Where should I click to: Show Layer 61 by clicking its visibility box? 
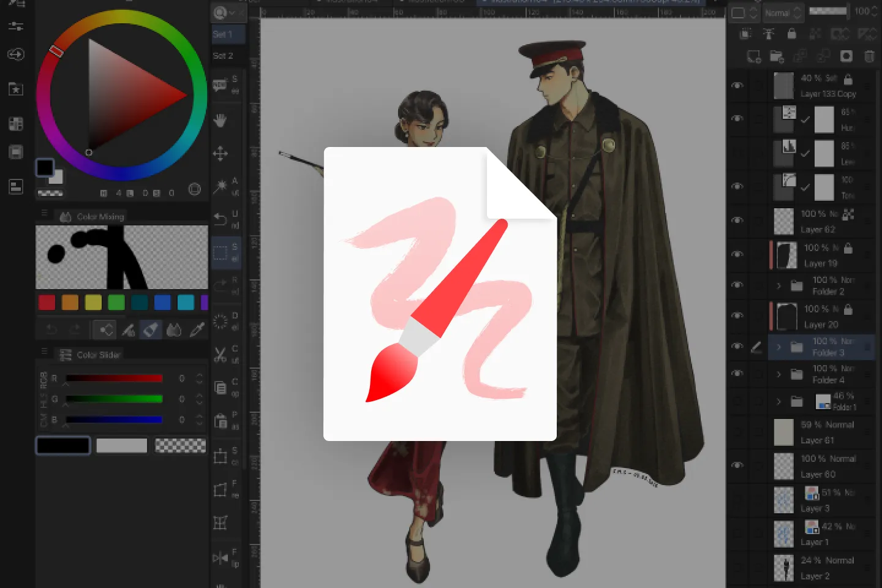coord(737,432)
